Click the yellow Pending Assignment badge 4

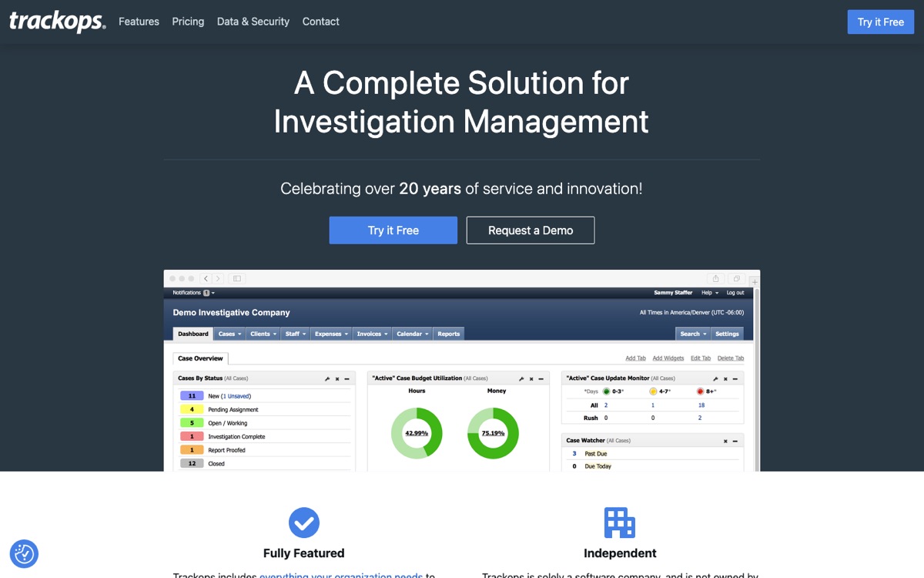click(x=192, y=409)
